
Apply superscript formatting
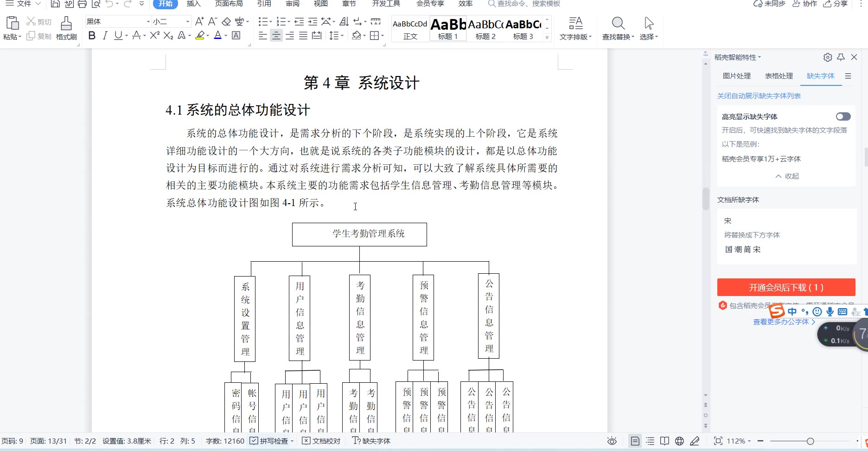pos(154,36)
